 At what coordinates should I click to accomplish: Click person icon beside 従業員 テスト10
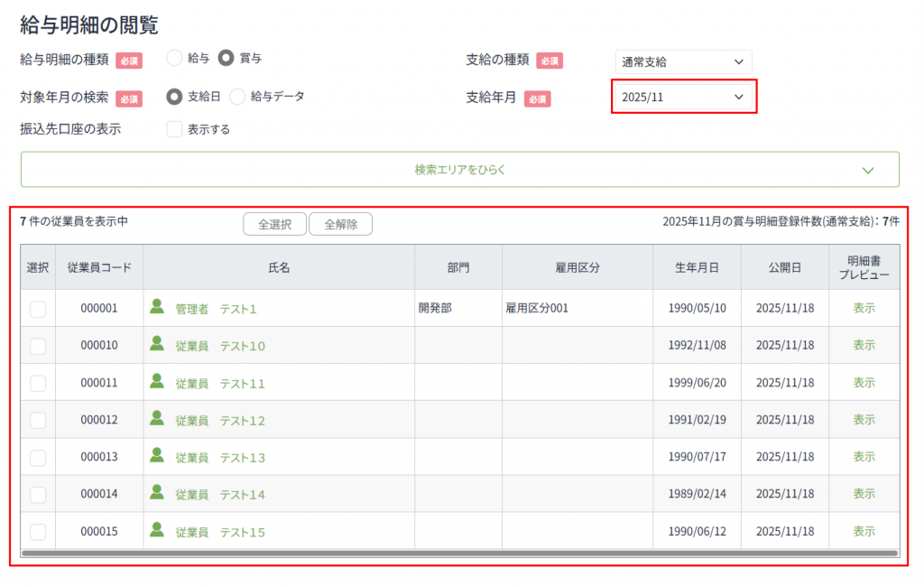click(157, 344)
